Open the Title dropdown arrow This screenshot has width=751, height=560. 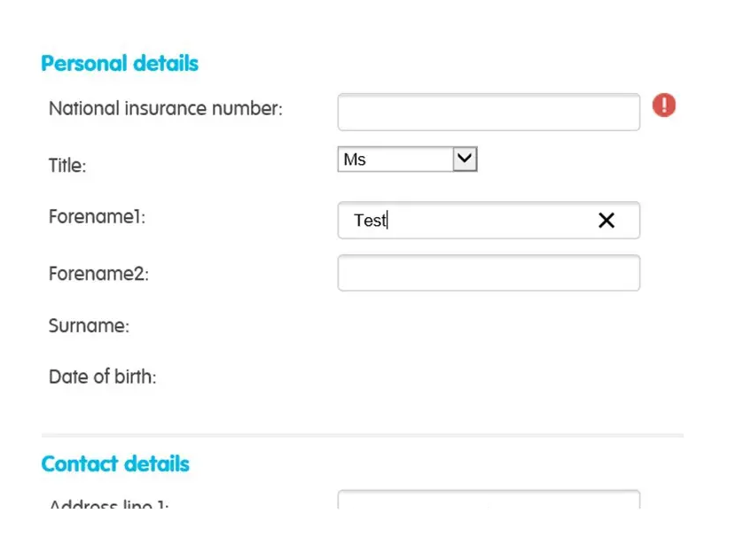pos(465,159)
